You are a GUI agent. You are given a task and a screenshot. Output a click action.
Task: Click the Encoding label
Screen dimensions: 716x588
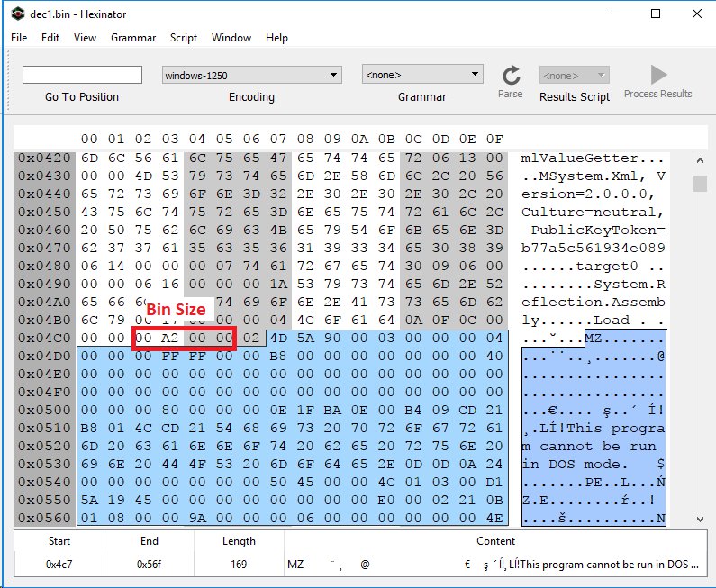[x=251, y=96]
